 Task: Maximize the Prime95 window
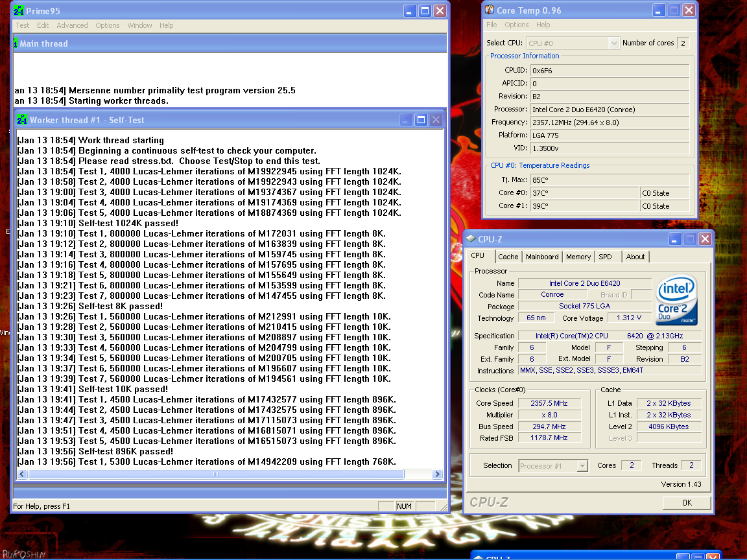click(x=425, y=10)
